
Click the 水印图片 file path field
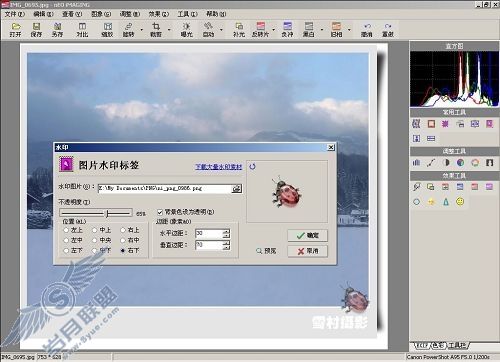(165, 189)
